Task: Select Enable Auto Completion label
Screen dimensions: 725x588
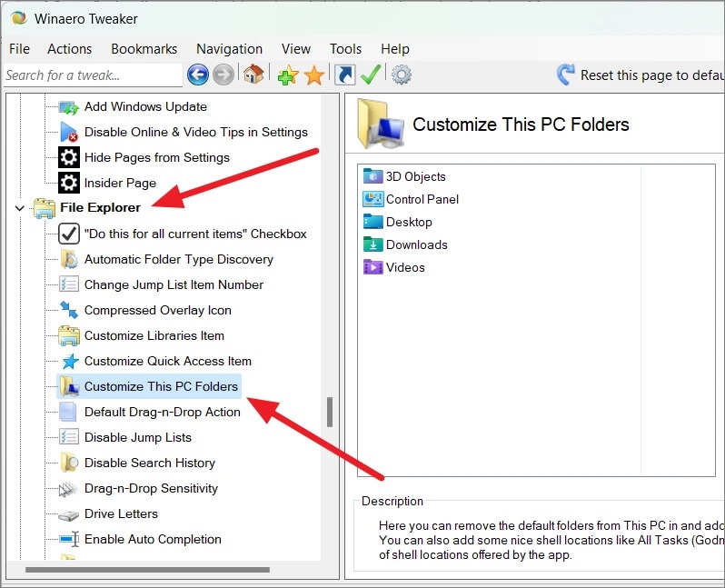Action: pos(153,539)
